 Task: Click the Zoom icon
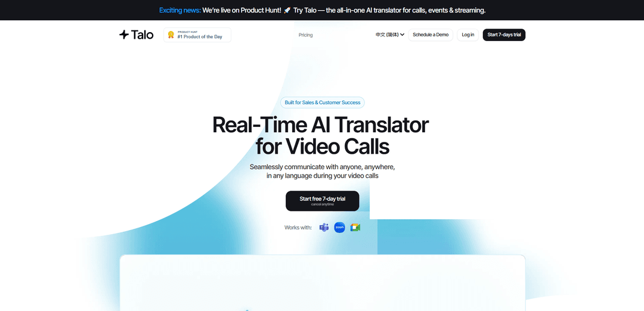tap(339, 228)
